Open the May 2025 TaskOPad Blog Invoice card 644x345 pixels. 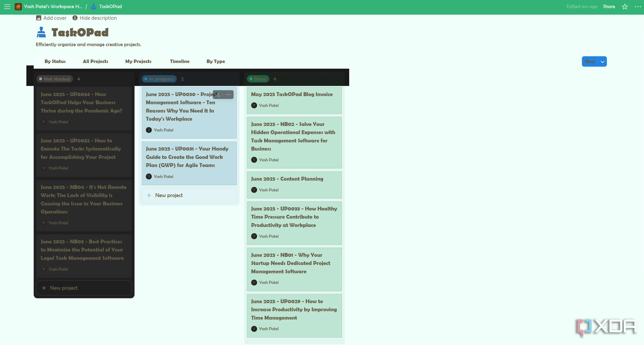(294, 100)
